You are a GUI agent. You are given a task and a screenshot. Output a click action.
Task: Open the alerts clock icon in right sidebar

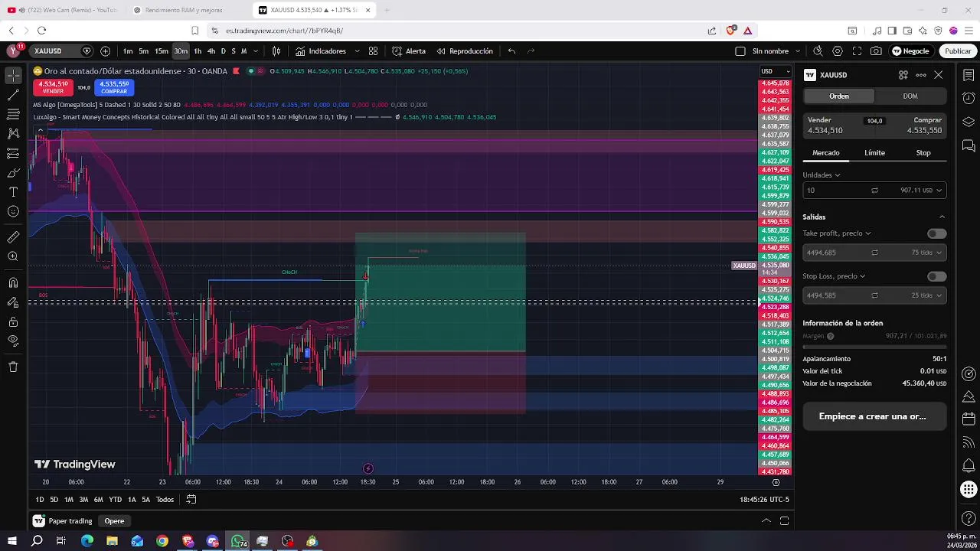tap(969, 99)
